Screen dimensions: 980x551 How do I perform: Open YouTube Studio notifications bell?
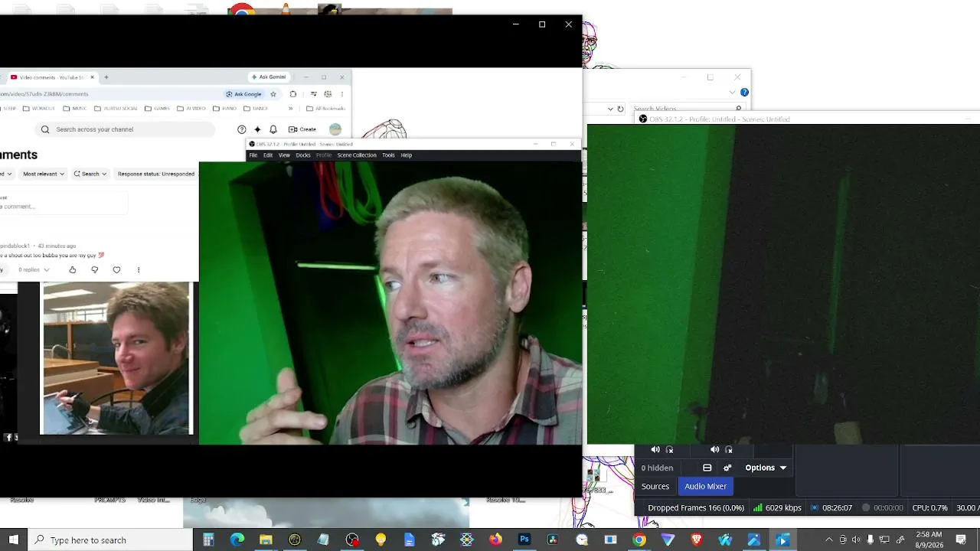(273, 129)
